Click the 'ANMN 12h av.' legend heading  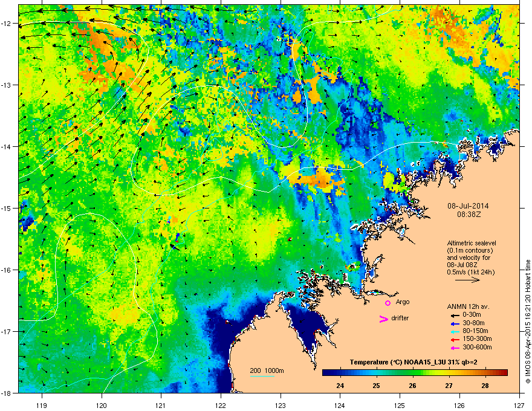pos(468,307)
